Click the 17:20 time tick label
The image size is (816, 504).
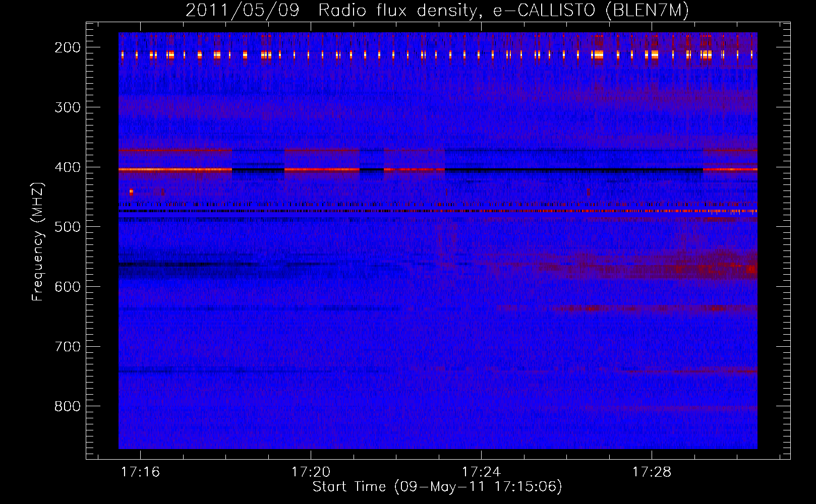pyautogui.click(x=311, y=472)
